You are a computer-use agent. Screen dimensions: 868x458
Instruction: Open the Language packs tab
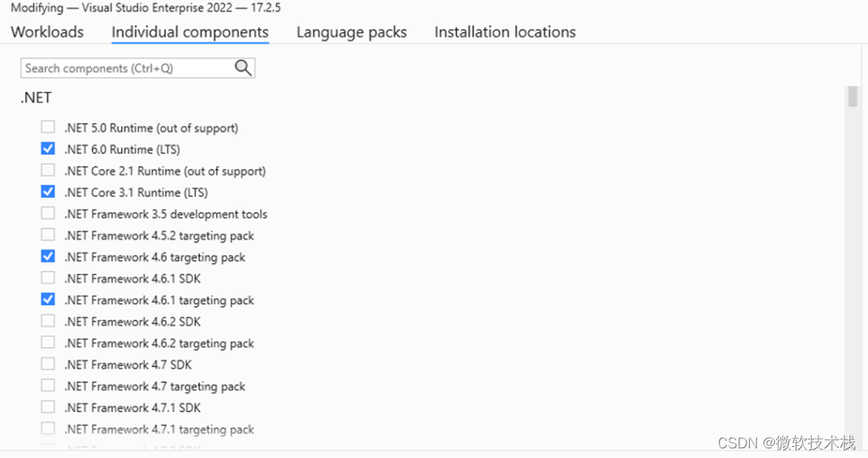[x=351, y=32]
